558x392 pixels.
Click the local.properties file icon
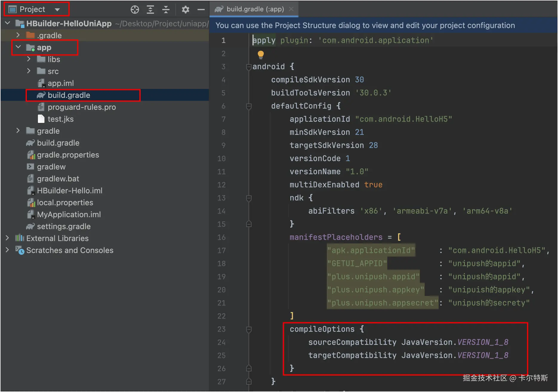[31, 203]
